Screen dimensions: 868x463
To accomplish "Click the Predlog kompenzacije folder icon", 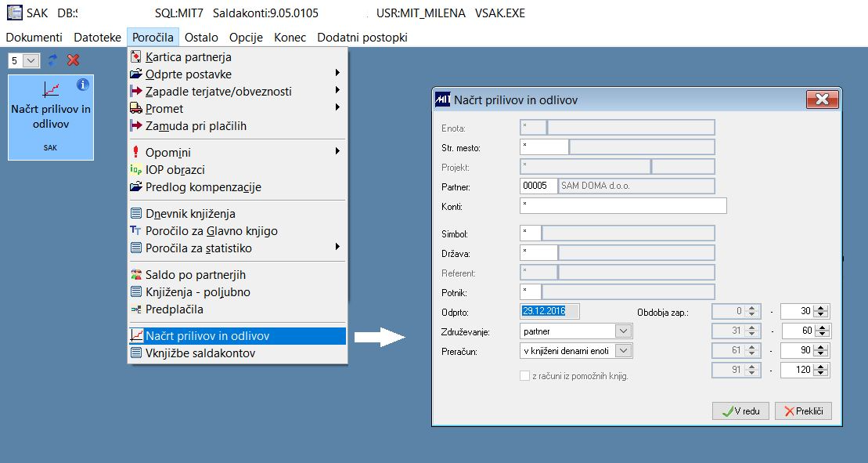I will [135, 186].
